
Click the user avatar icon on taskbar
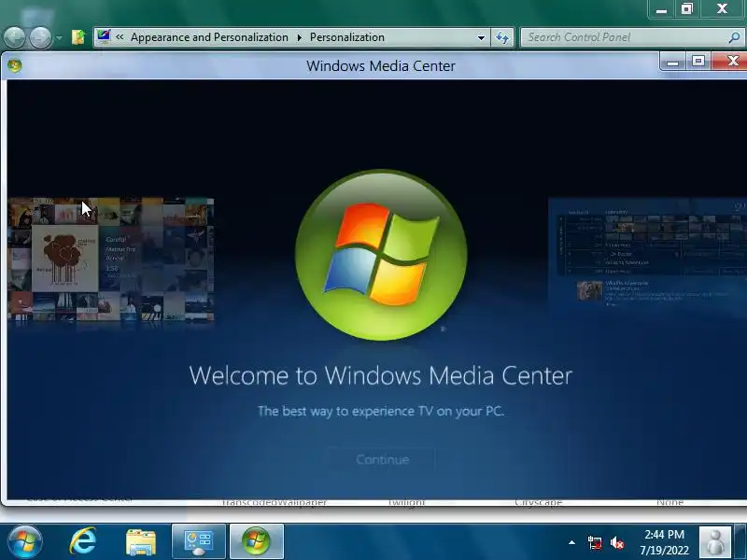715,542
